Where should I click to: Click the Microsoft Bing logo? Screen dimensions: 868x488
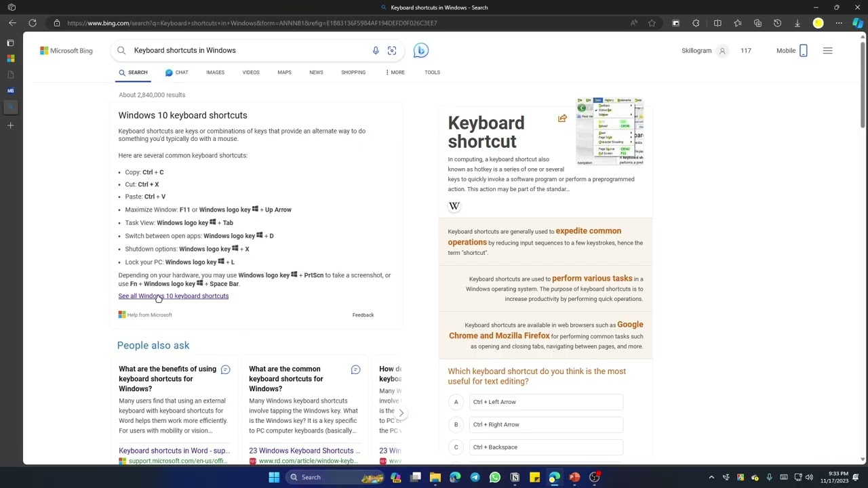point(66,50)
